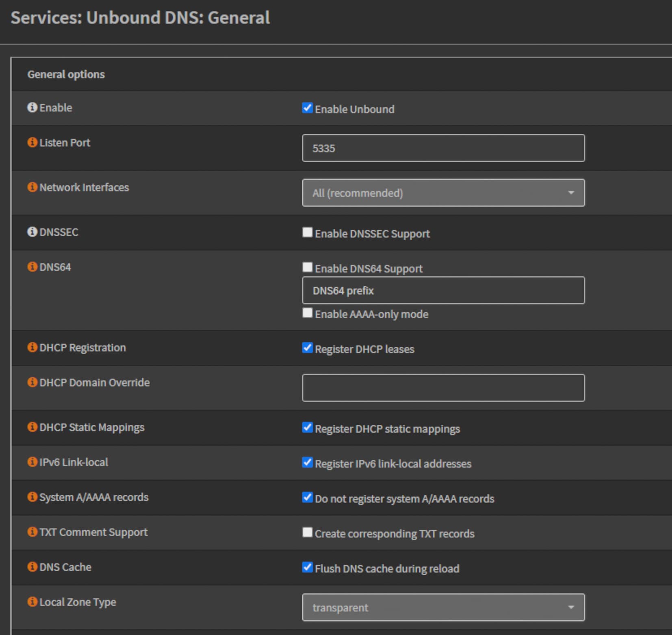The image size is (672, 635).
Task: Uncheck the Enable Unbound checkbox
Action: (308, 108)
